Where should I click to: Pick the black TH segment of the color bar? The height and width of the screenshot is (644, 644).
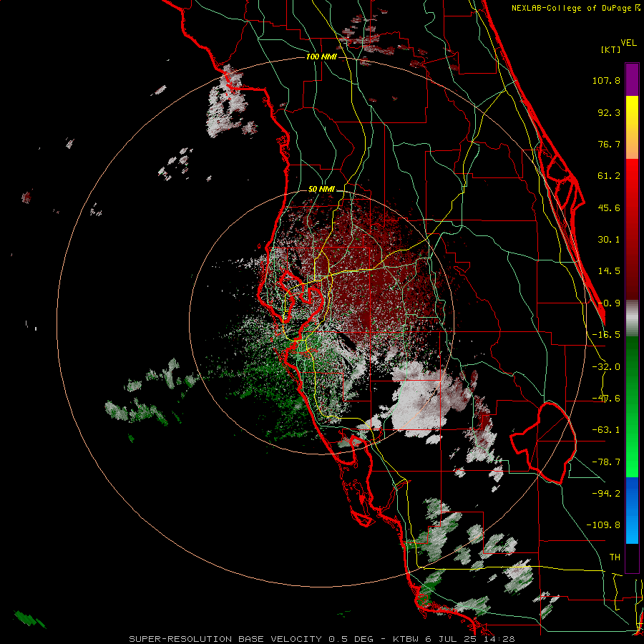point(632,557)
